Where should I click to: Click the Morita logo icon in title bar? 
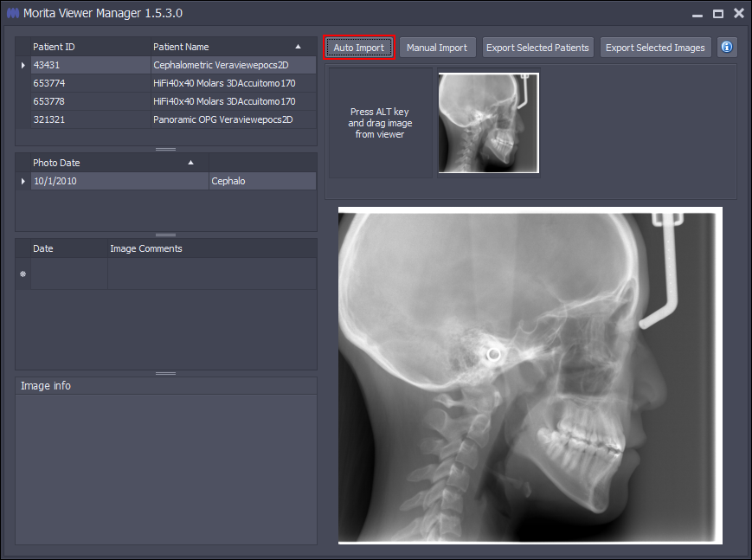tap(12, 13)
